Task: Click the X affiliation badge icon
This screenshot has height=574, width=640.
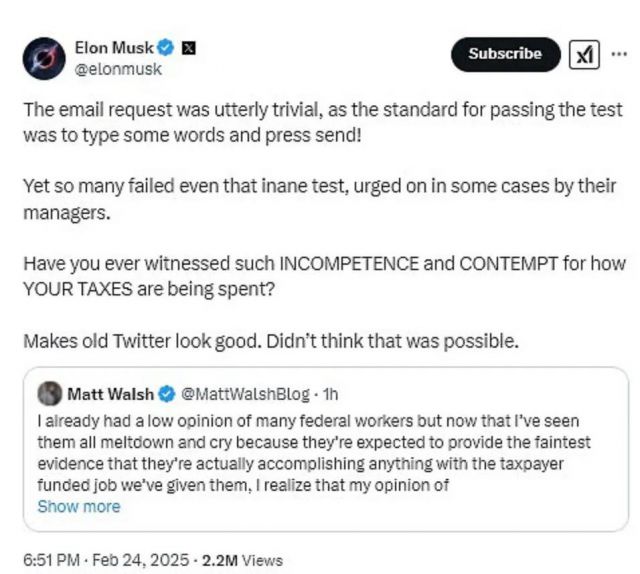Action: 188,48
